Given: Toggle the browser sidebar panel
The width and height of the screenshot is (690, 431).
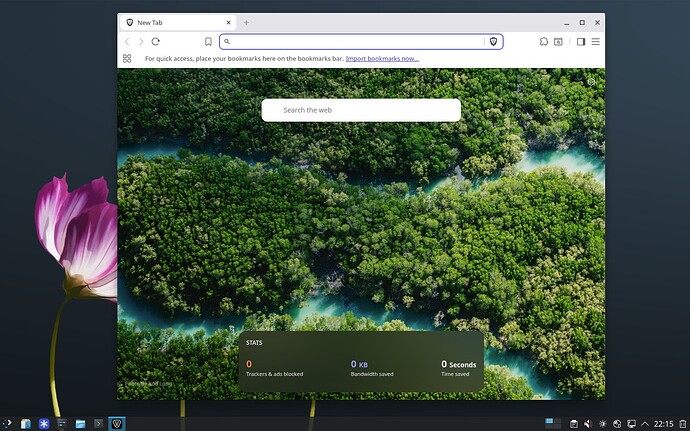Looking at the screenshot, I should [581, 41].
